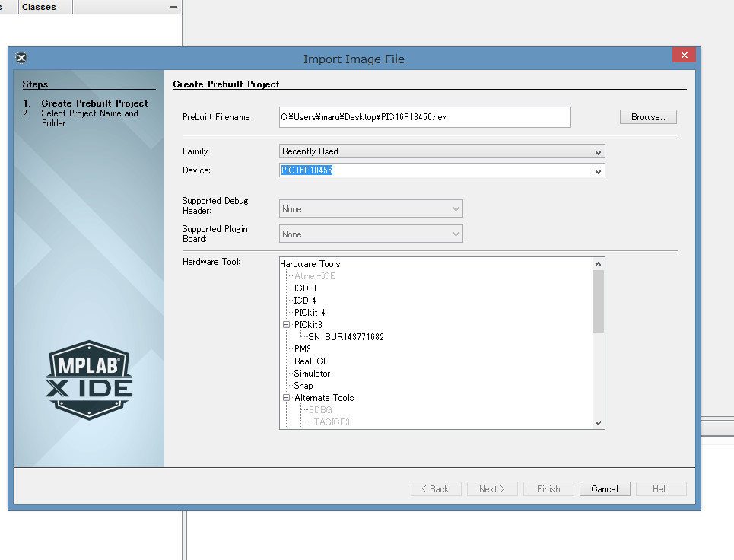Click the Device field with PIC16F18456

point(437,170)
